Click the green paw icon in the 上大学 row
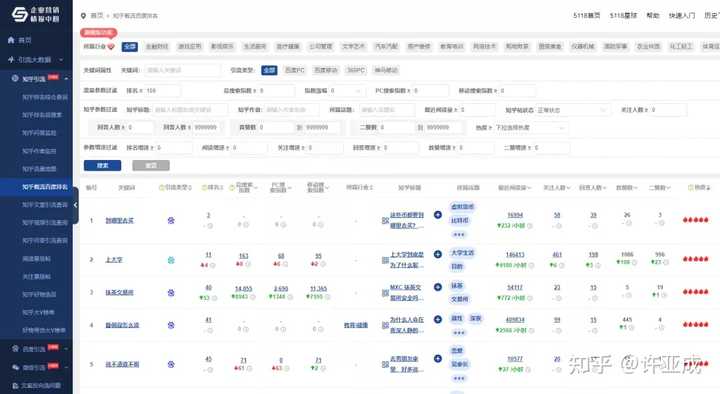The height and width of the screenshot is (394, 720). [171, 260]
